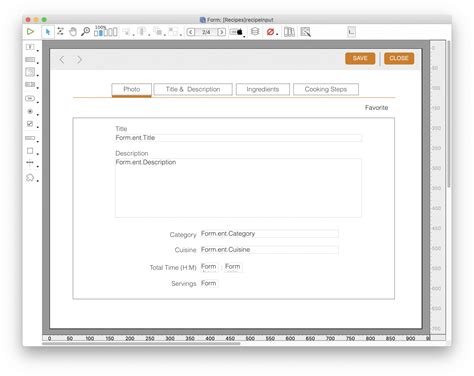The height and width of the screenshot is (376, 474).
Task: Expand the red badge icon's dropdown arrow
Action: [277, 35]
